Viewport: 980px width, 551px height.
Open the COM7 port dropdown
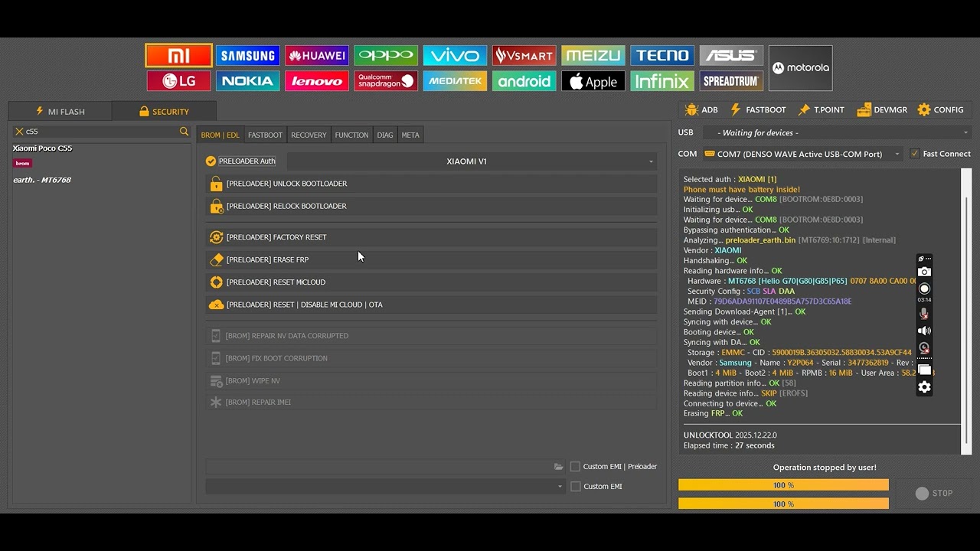click(802, 154)
